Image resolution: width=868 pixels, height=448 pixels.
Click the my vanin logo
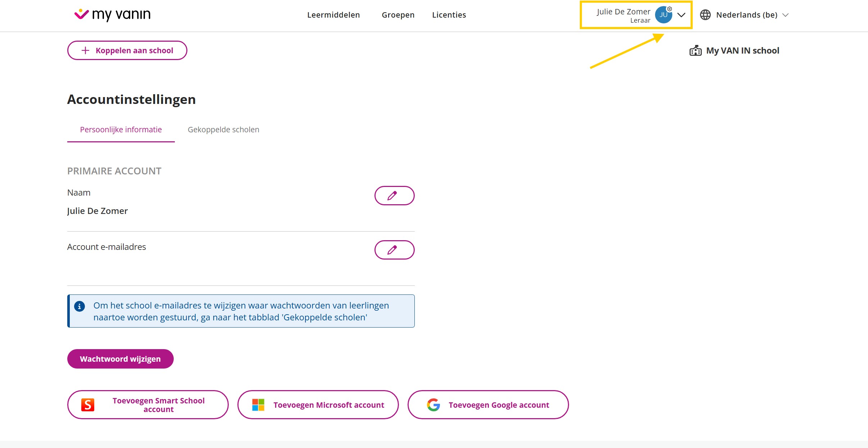pyautogui.click(x=112, y=14)
